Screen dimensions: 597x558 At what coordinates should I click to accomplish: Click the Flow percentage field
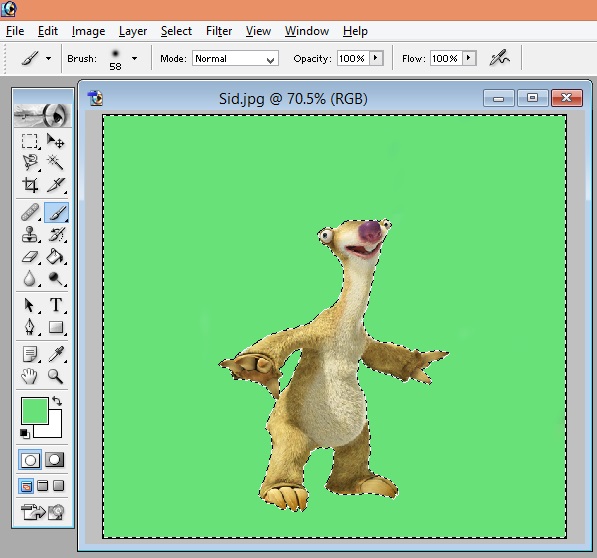coord(446,58)
